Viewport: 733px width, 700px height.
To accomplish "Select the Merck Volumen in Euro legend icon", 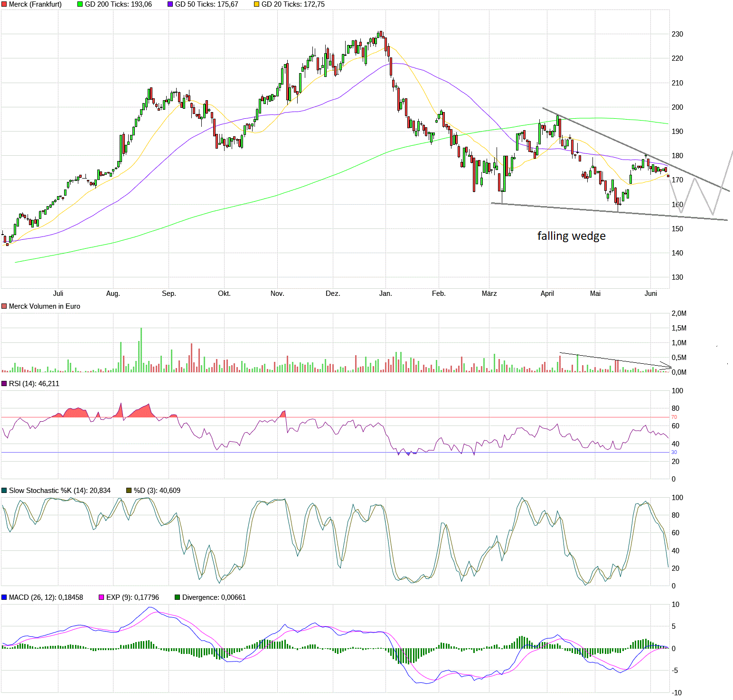I will 4,306.
